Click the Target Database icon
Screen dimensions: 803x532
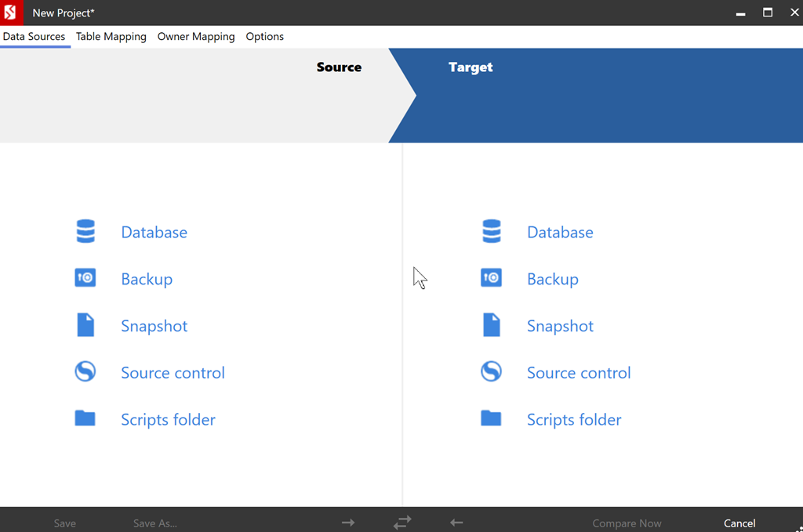492,232
